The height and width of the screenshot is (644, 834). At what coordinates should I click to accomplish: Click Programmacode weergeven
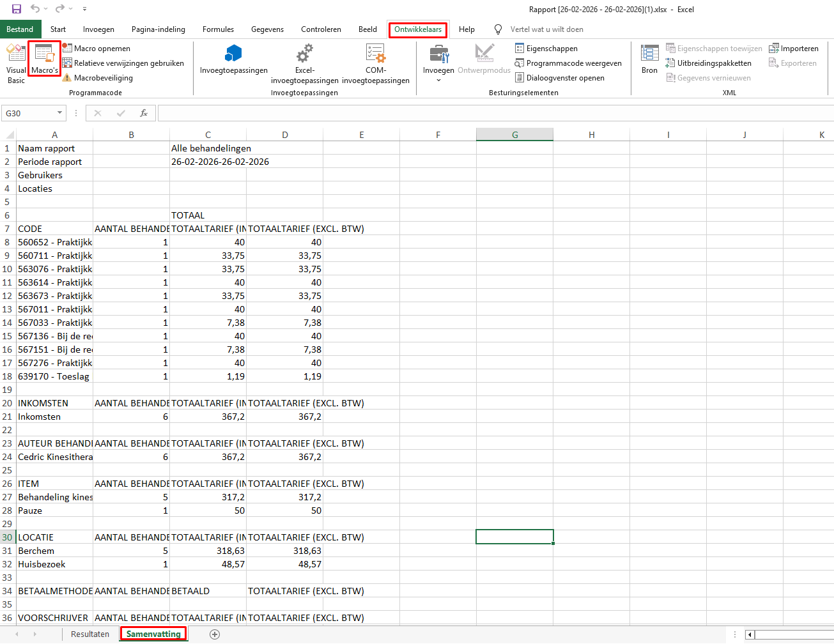[568, 63]
